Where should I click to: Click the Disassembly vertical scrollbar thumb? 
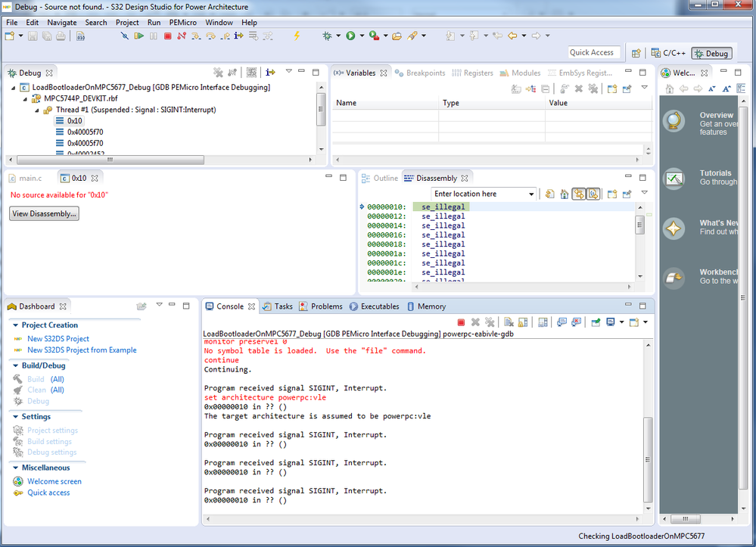[x=639, y=225]
